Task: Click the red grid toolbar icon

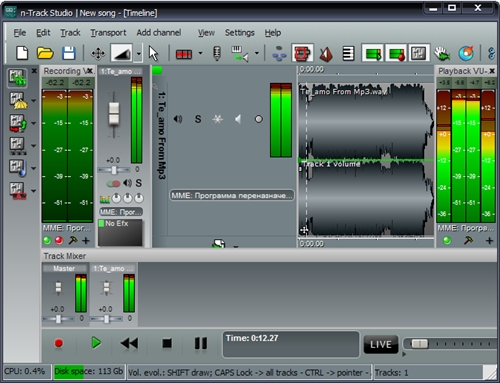Action: point(184,54)
